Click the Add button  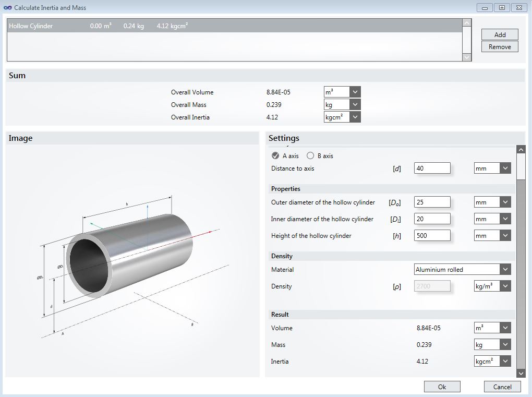coord(500,34)
